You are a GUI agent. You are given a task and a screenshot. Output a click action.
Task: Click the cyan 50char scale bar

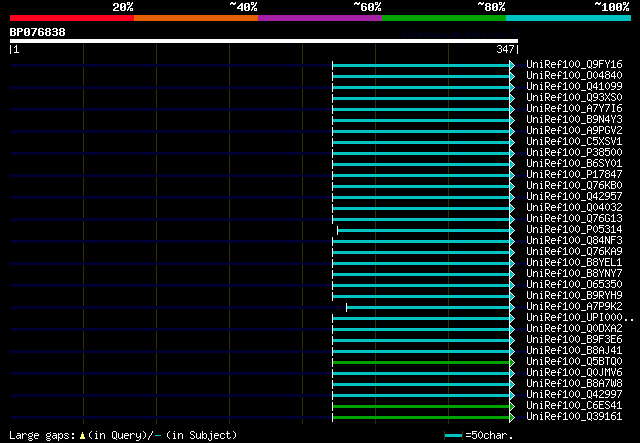pyautogui.click(x=453, y=436)
